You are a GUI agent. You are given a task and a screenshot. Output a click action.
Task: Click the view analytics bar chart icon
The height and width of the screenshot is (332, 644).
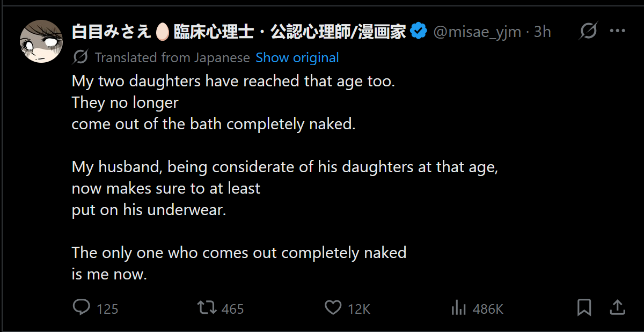point(458,307)
